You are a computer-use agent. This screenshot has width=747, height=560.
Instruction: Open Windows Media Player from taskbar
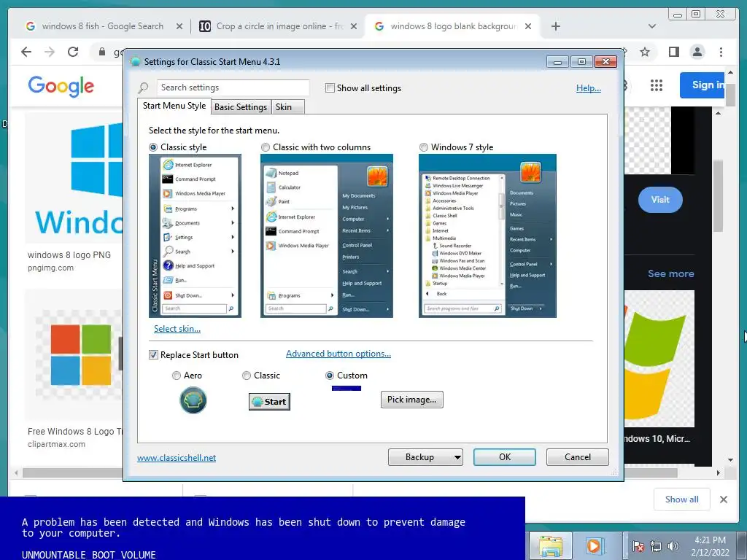[594, 545]
